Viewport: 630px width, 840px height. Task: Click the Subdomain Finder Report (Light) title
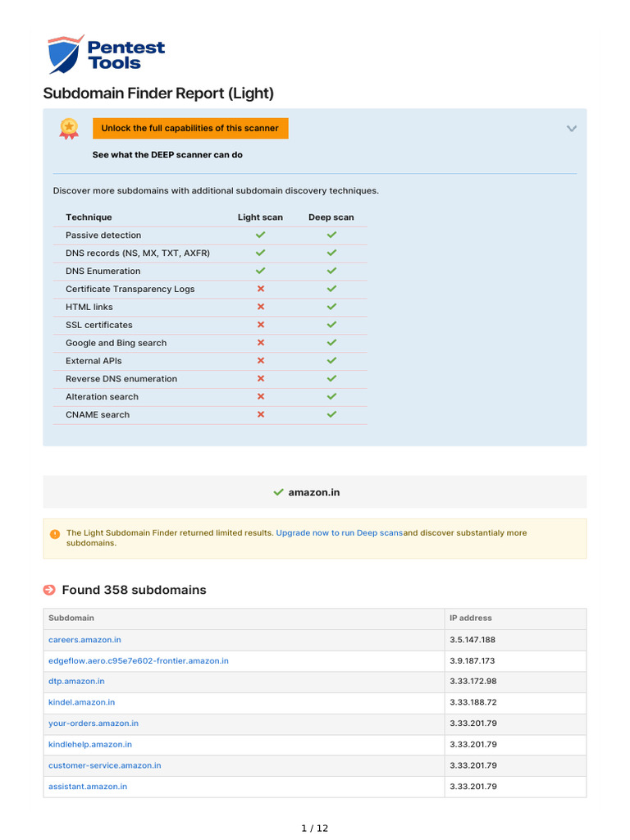(x=158, y=94)
